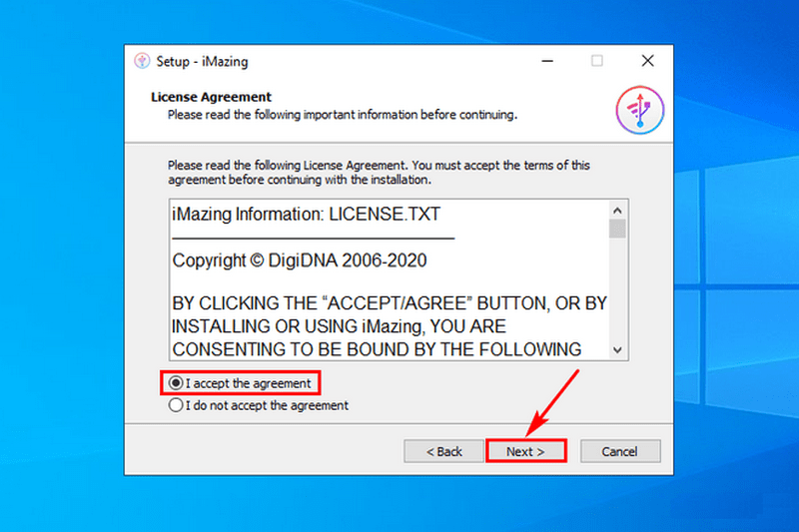
Task: Click the "License Agreement" header title
Action: 211,97
